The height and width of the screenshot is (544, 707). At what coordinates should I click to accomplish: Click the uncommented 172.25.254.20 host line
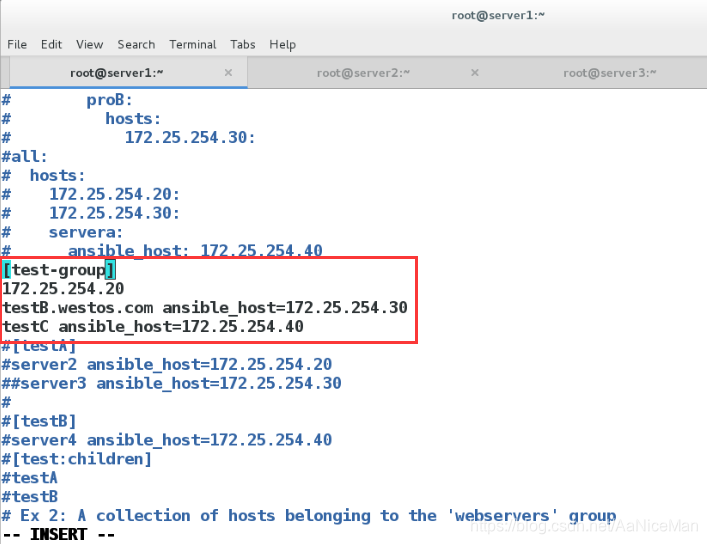point(63,289)
